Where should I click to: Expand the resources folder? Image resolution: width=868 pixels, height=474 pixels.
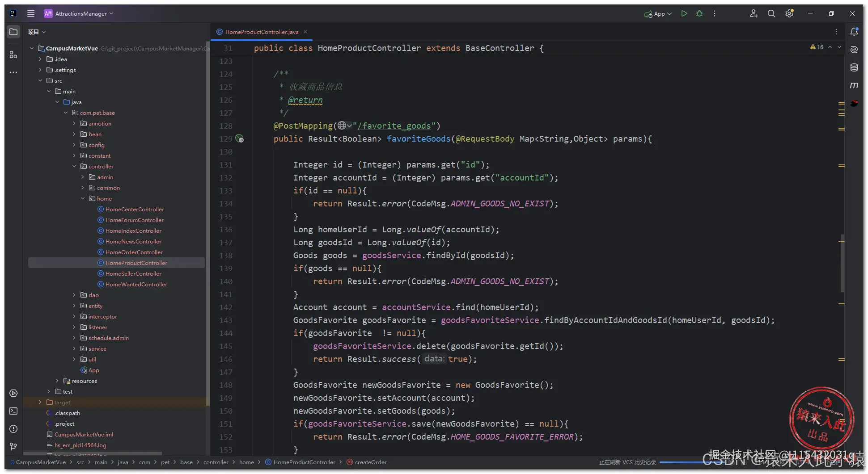57,381
